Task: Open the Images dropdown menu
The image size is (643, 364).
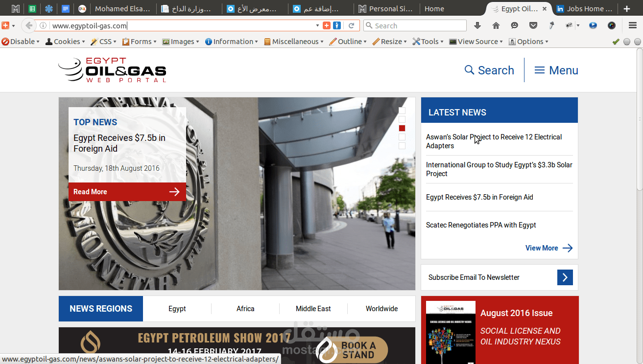Action: click(181, 42)
